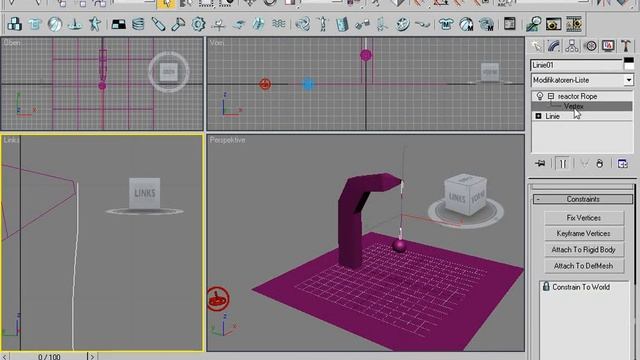This screenshot has height=360, width=640.
Task: Create a Point-Path constraint
Action: pyautogui.click(x=422, y=24)
